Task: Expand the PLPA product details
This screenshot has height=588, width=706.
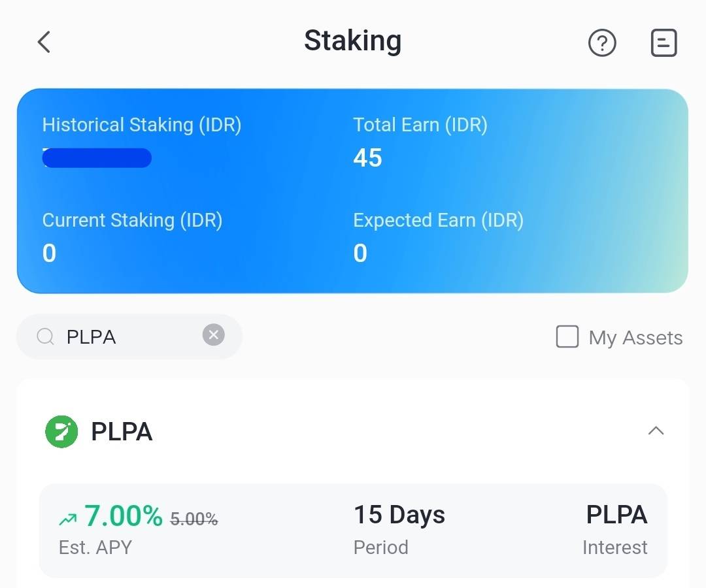Action: 656,431
